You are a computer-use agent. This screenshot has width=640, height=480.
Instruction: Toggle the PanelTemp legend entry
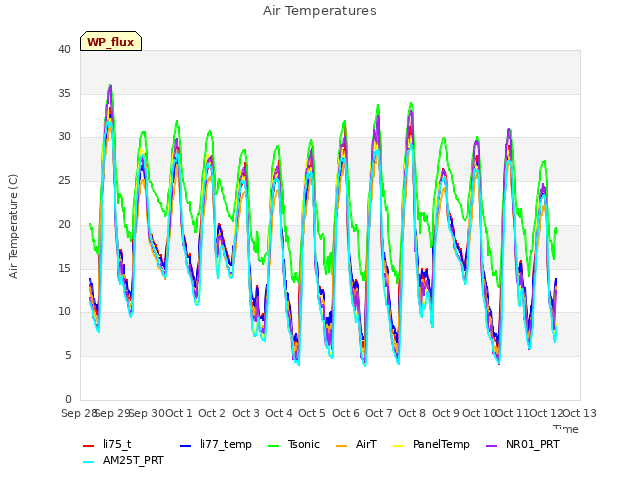click(431, 444)
